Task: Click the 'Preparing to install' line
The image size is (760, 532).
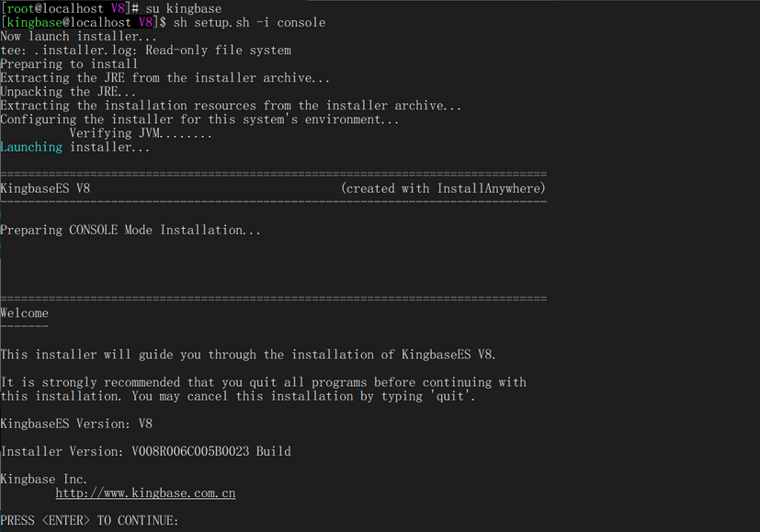Action: 69,63
